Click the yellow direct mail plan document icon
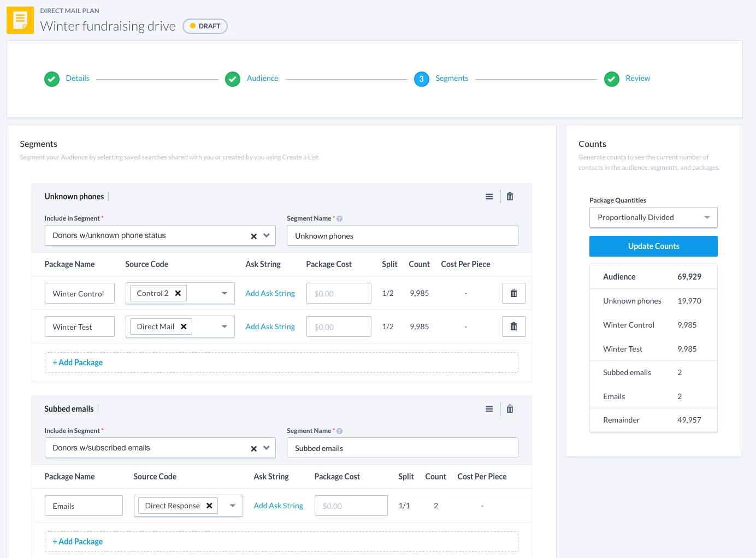Image resolution: width=756 pixels, height=558 pixels. point(20,20)
